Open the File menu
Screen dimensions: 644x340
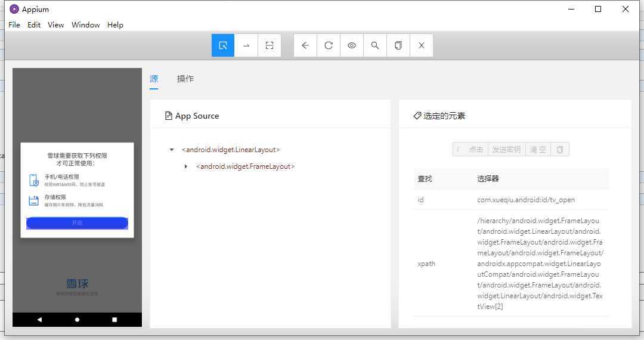[x=14, y=24]
